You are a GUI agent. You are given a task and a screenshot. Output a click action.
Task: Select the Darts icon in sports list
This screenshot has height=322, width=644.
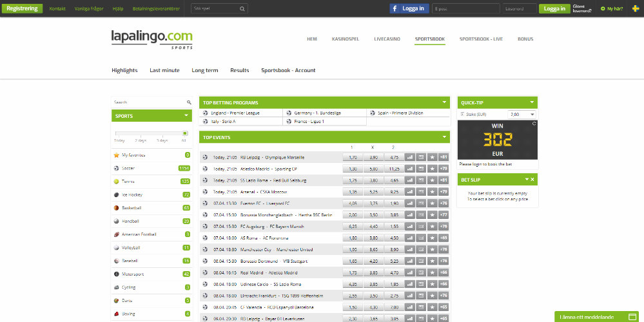(x=117, y=300)
